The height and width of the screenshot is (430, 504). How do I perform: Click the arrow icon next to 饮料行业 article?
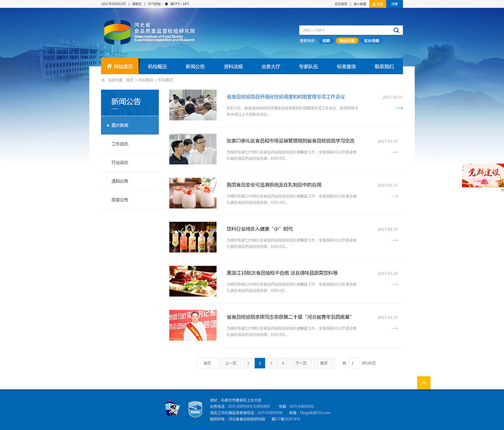[x=395, y=240]
